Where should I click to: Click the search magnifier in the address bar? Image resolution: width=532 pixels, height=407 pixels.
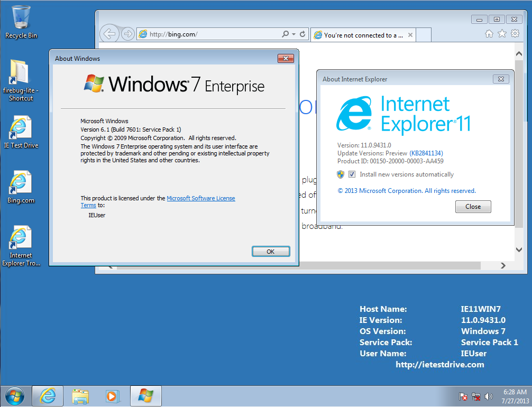click(286, 34)
